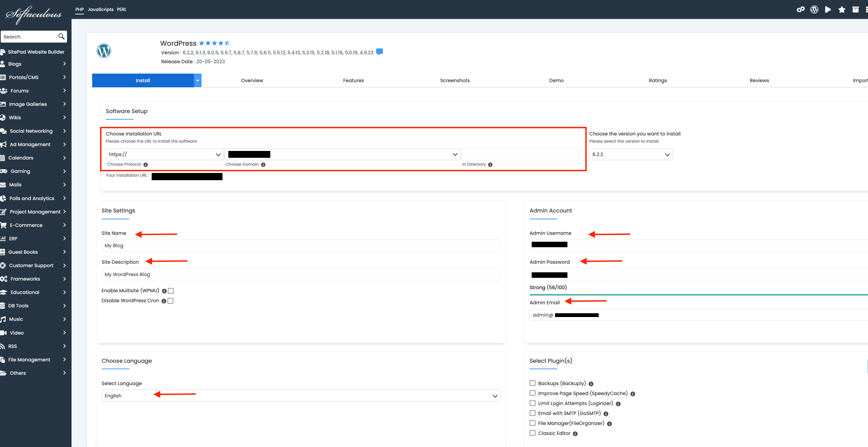
Task: Click the Site Name input field
Action: tap(301, 246)
